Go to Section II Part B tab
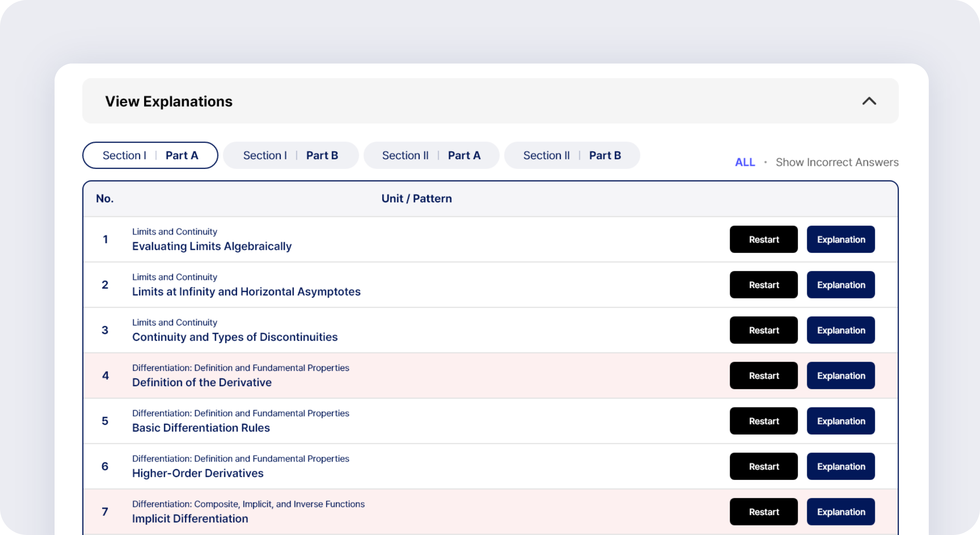The image size is (980, 535). 572,155
